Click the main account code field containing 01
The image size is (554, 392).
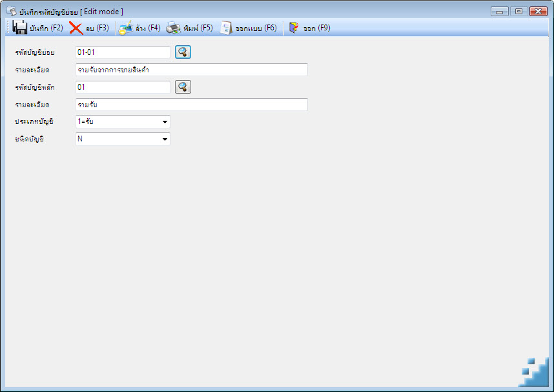(x=123, y=87)
